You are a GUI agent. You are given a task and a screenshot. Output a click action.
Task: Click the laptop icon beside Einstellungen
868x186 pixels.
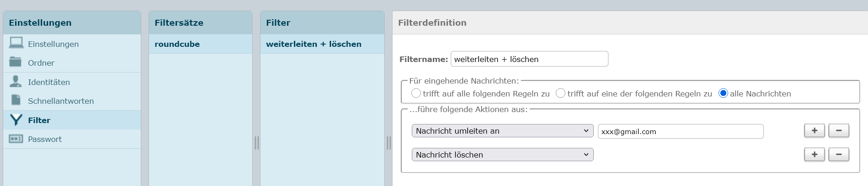(16, 43)
